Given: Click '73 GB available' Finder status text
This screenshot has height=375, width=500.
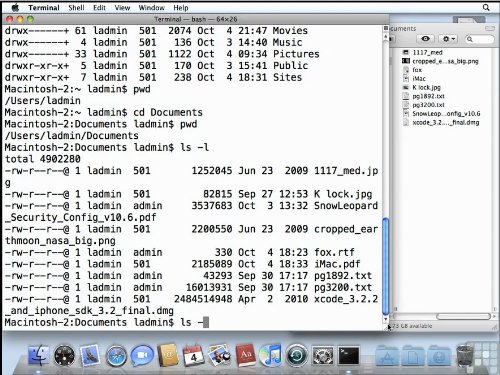Looking at the screenshot, I should pyautogui.click(x=412, y=326).
